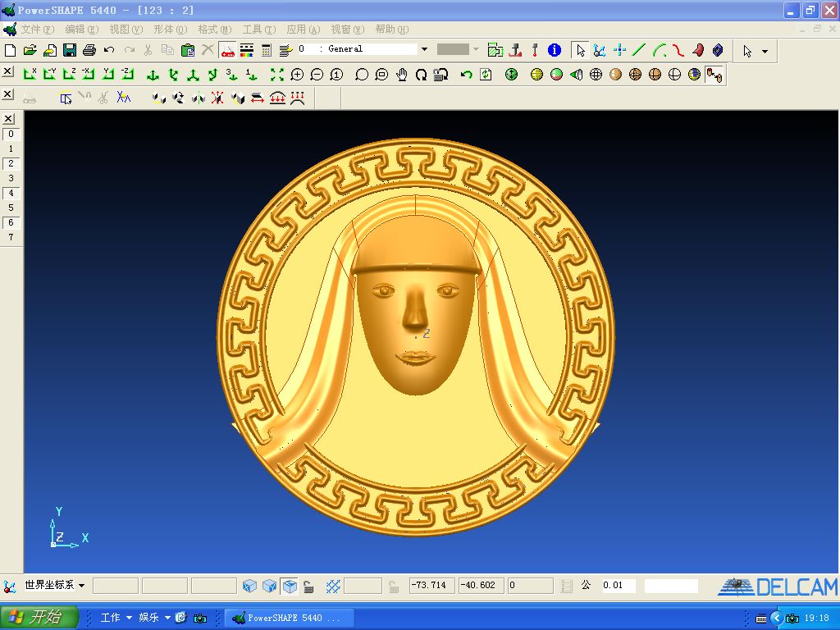Choose the wireframe globe view mode

pos(596,75)
